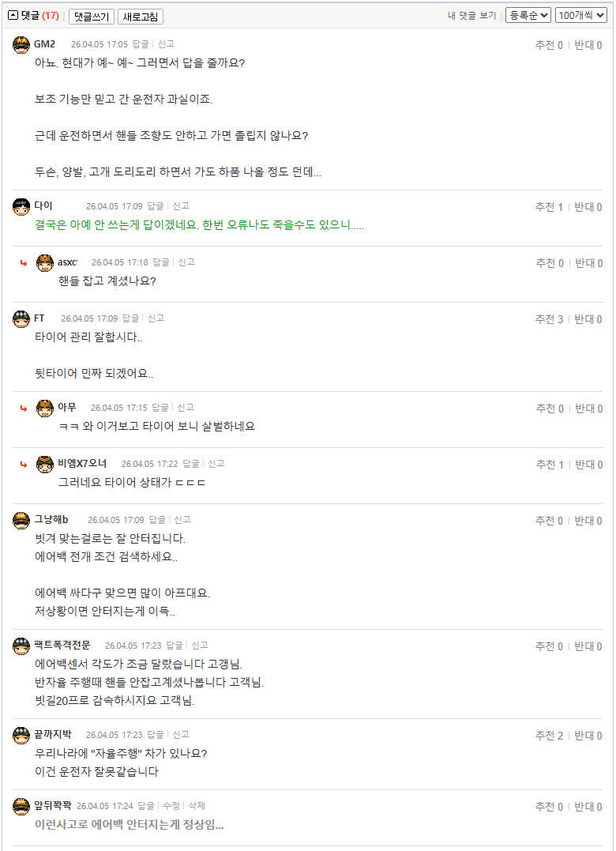Downvote 다이's comment with 반대
The height and width of the screenshot is (851, 616).
click(588, 207)
